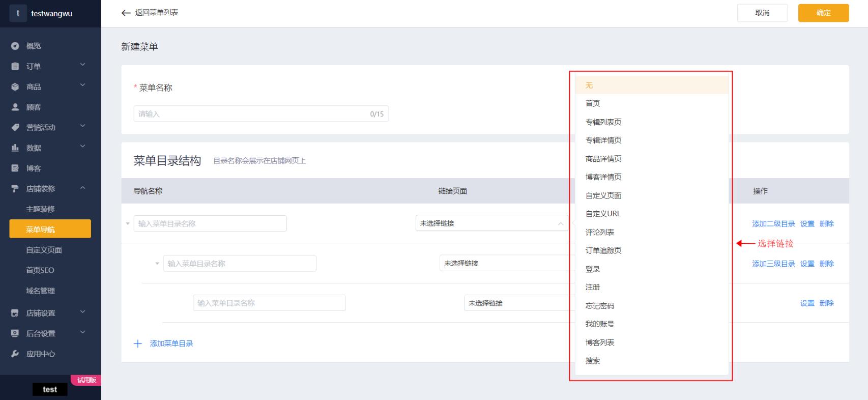Click the back arrow beside 返回菜单列表
The width and height of the screenshot is (868, 400).
tap(126, 13)
